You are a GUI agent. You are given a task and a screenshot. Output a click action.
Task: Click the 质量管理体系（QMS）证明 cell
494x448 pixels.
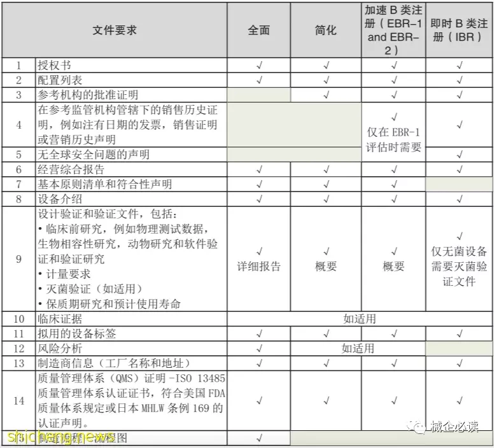point(131,400)
